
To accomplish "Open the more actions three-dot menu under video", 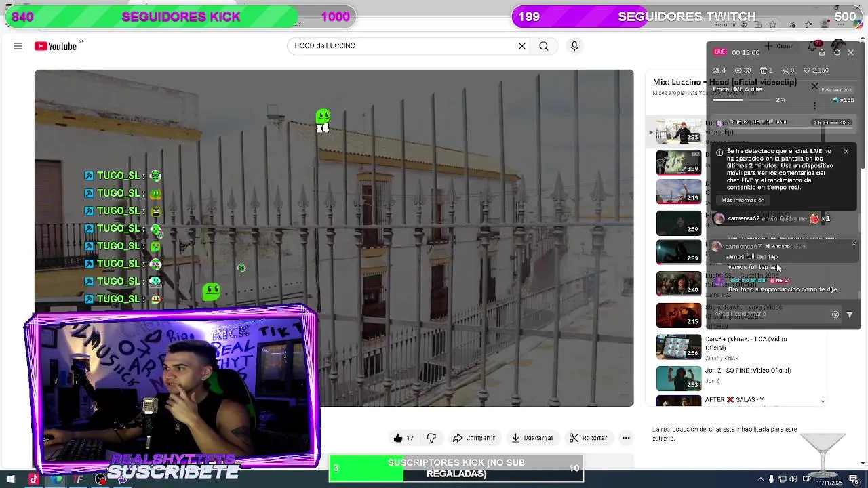I will coord(626,438).
